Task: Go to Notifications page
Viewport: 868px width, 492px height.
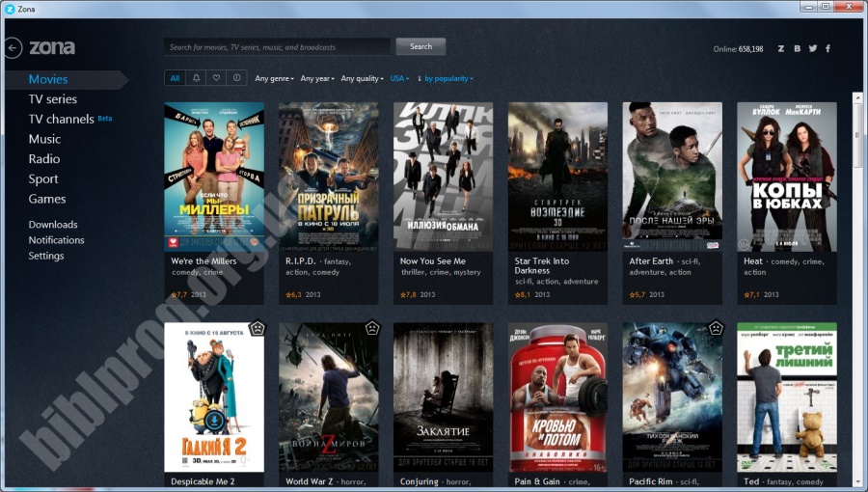Action: pos(56,239)
